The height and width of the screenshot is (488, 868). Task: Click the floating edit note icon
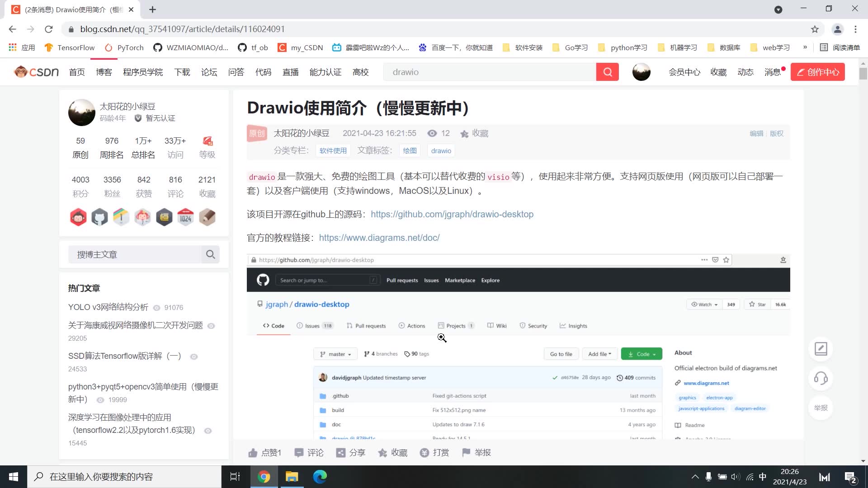(x=821, y=349)
